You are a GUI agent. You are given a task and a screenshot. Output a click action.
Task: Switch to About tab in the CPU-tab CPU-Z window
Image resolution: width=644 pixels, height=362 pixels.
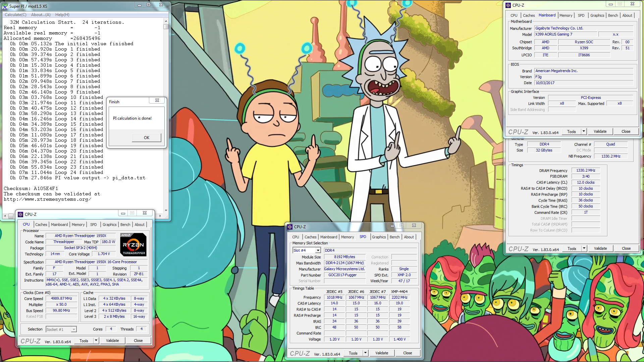[140, 225]
